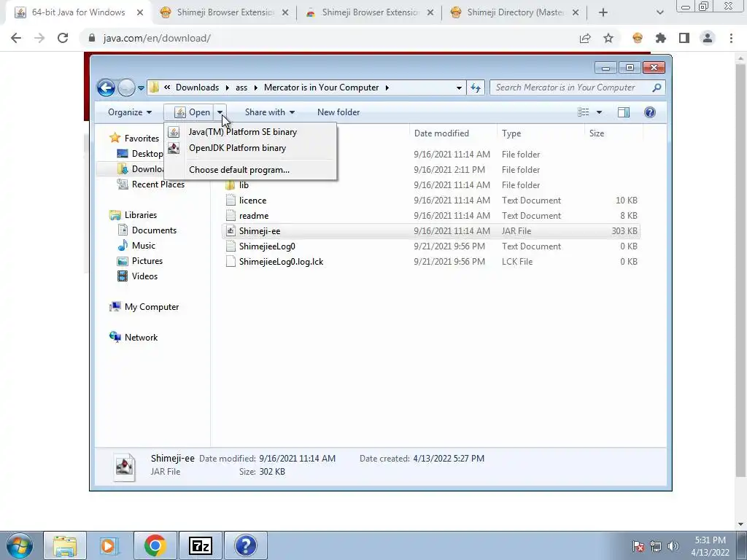Expand the Organize menu
Screen dimensions: 747x560
click(x=130, y=112)
